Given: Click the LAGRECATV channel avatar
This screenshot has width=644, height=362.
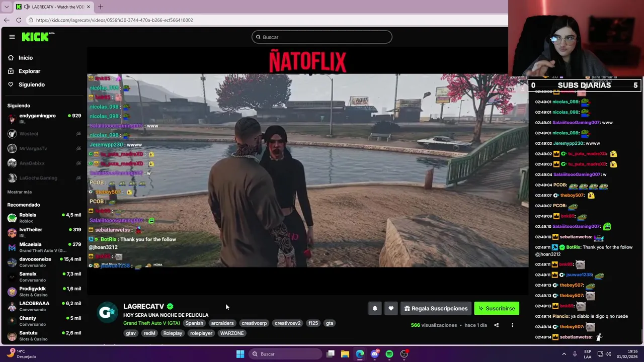Looking at the screenshot, I should [107, 312].
